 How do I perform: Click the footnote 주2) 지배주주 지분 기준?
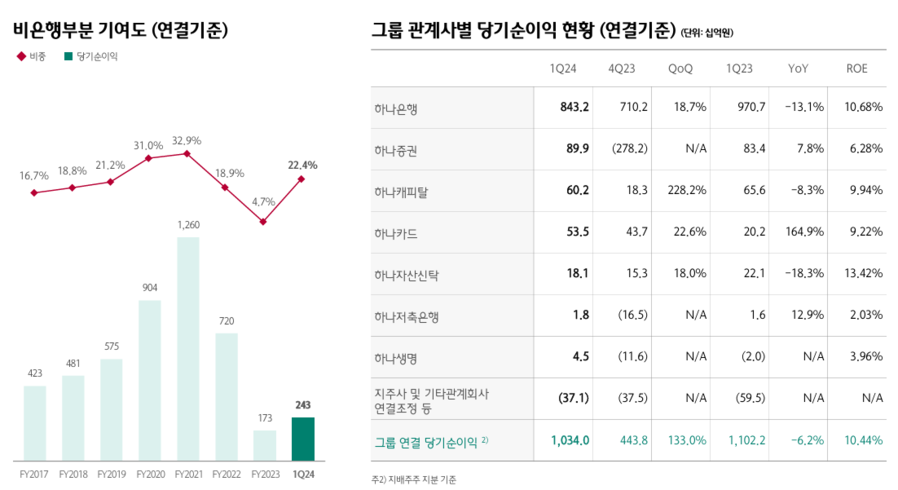click(414, 480)
